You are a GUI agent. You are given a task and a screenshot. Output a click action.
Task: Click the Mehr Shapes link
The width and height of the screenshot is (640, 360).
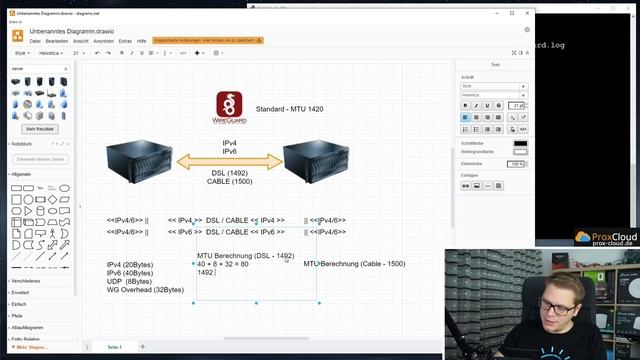tap(30, 347)
